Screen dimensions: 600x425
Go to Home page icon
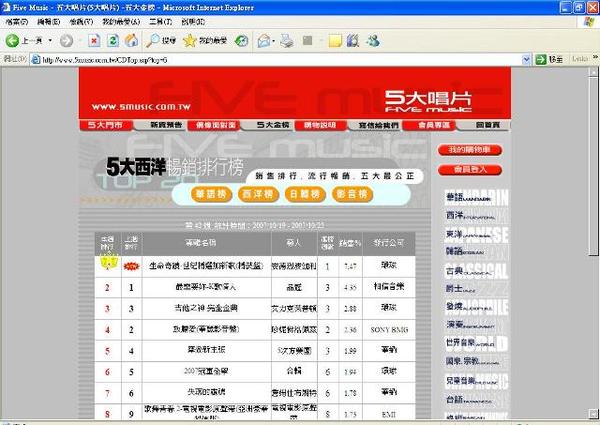pos(131,41)
